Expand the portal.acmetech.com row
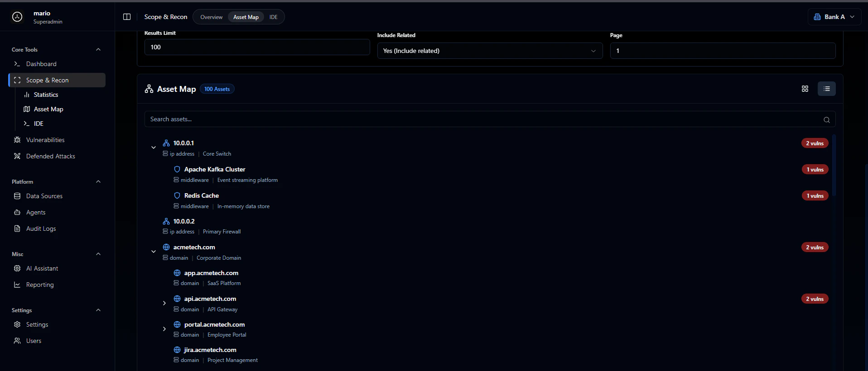Screen dimensions: 868x371 pyautogui.click(x=164, y=329)
